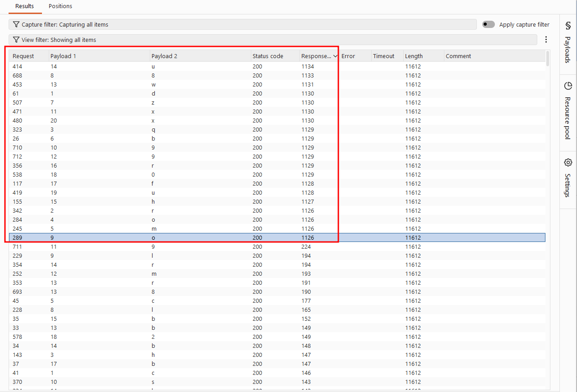Sort by Status code column header
The width and height of the screenshot is (577, 392).
tap(268, 56)
